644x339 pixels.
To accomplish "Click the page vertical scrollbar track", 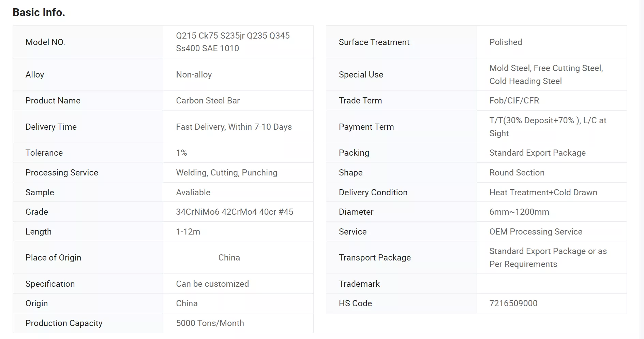I will tap(642, 169).
